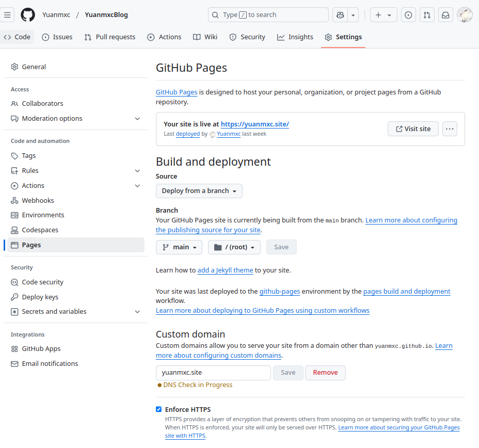This screenshot has height=448, width=479.
Task: Open Deploy from a branch dropdown
Action: 199,191
